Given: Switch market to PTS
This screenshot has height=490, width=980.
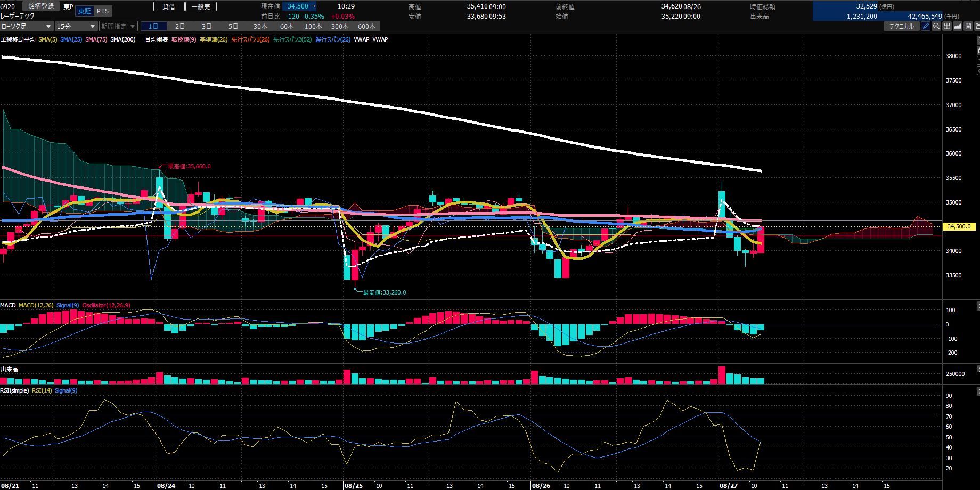Looking at the screenshot, I should (103, 11).
